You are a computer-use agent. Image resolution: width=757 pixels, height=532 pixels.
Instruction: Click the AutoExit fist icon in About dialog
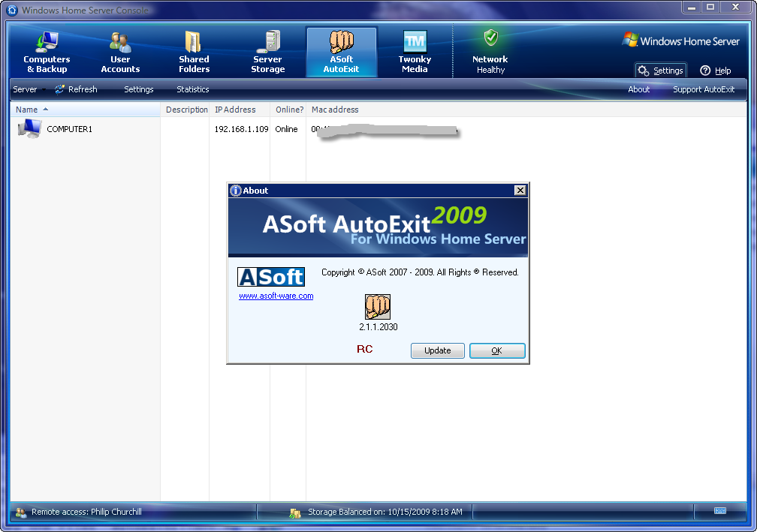click(378, 307)
